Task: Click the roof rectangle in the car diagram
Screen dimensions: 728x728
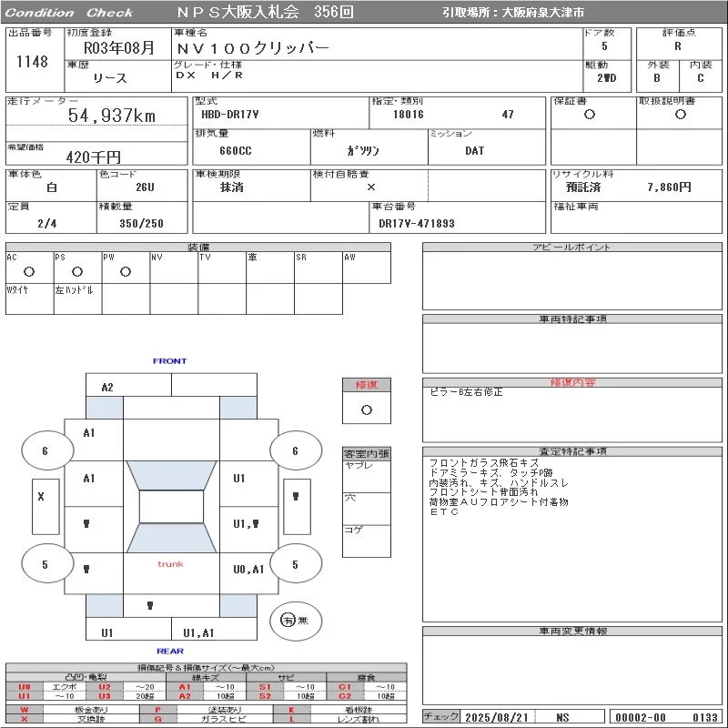Action: click(x=171, y=507)
